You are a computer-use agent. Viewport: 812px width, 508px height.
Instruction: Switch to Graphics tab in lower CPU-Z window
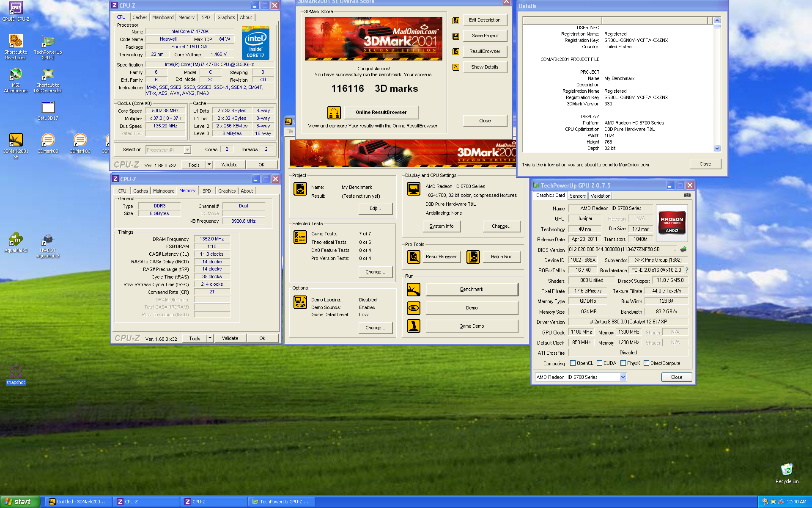(x=227, y=191)
